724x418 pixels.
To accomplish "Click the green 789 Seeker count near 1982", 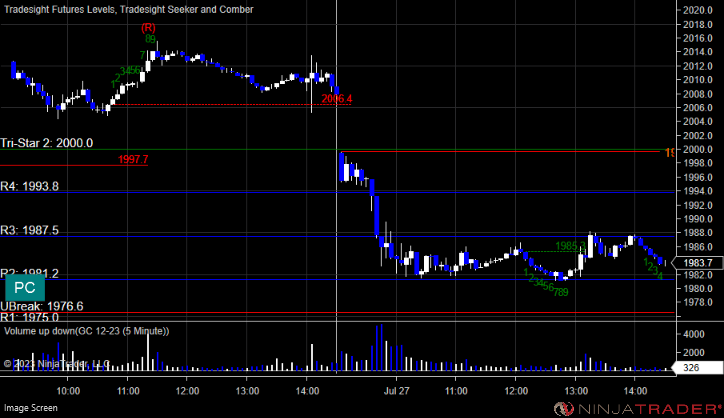I will (x=561, y=292).
